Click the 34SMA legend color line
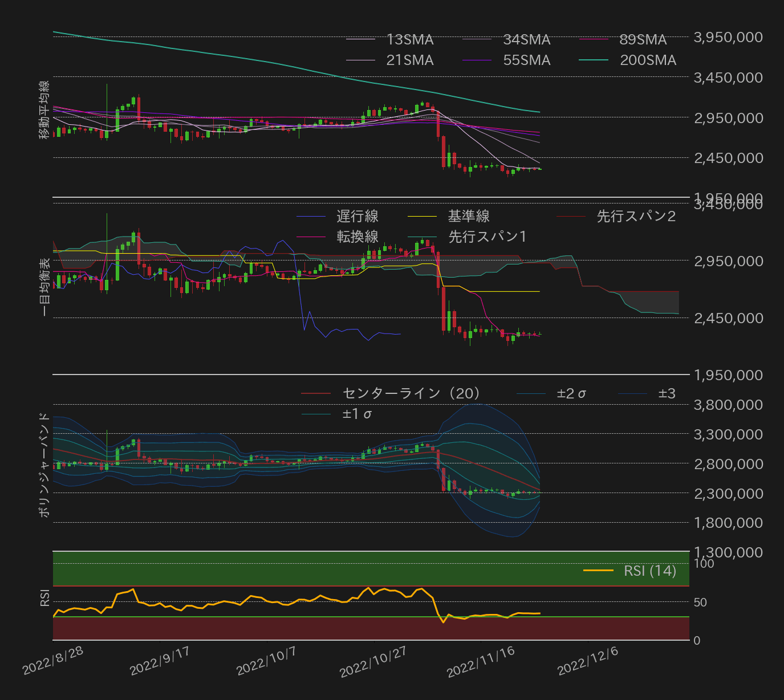Screen dimensions: 784x700 [476, 39]
